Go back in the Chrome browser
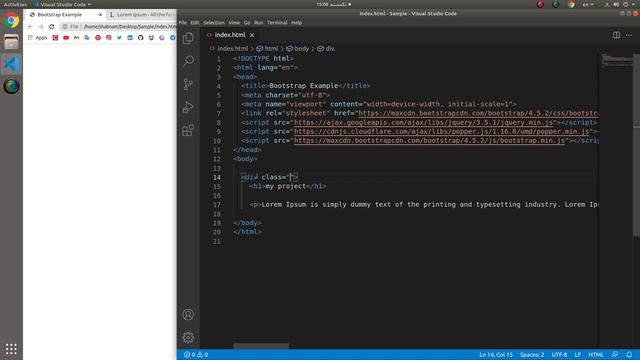Viewport: 640px width, 360px height. (x=30, y=27)
